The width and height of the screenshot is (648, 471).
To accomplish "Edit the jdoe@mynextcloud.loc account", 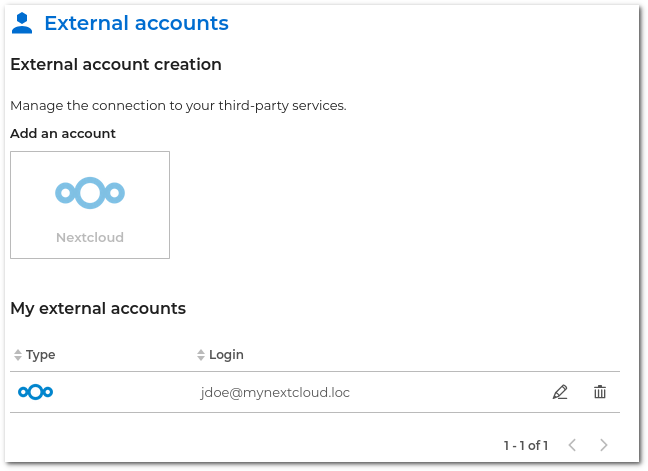I will tap(560, 392).
